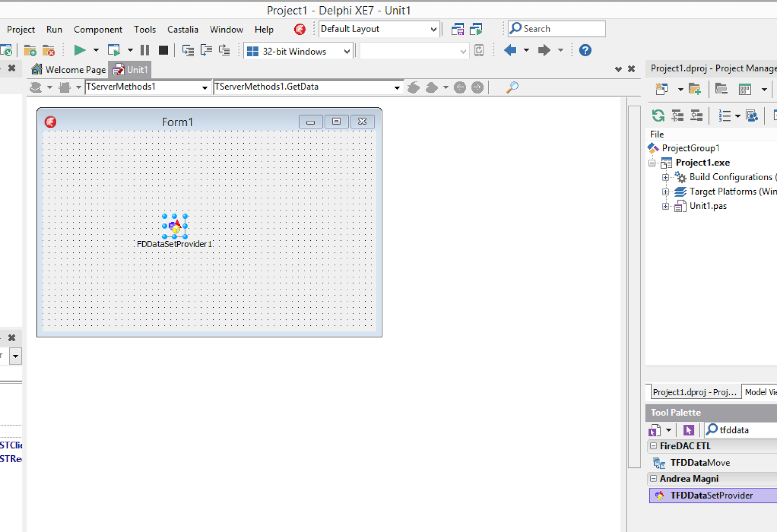Click the Trace Into debugging icon
This screenshot has width=777, height=532.
pyautogui.click(x=188, y=50)
